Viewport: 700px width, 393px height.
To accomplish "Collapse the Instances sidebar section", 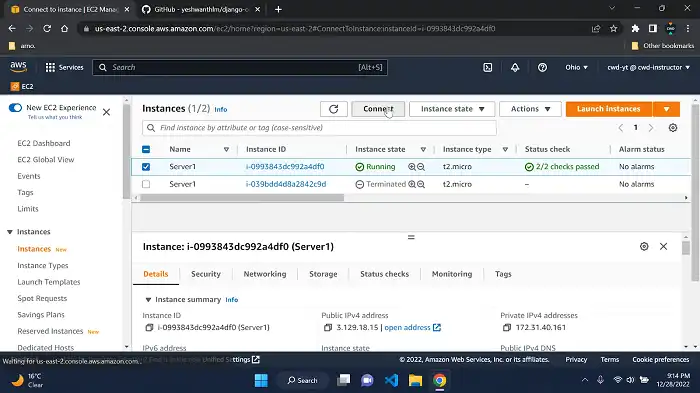I will click(x=10, y=232).
